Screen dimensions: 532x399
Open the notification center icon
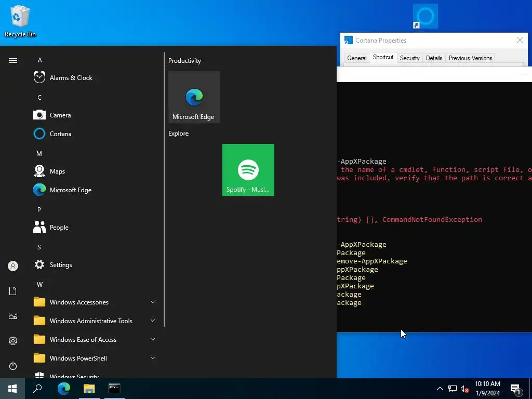515,389
